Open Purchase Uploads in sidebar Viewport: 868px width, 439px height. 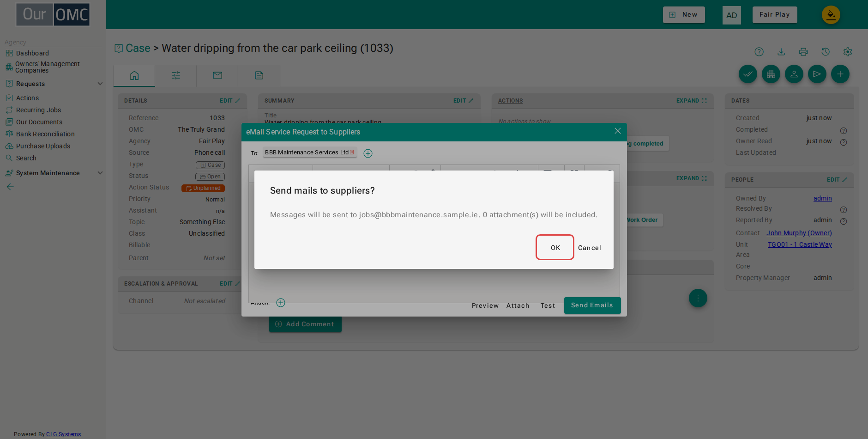[43, 146]
